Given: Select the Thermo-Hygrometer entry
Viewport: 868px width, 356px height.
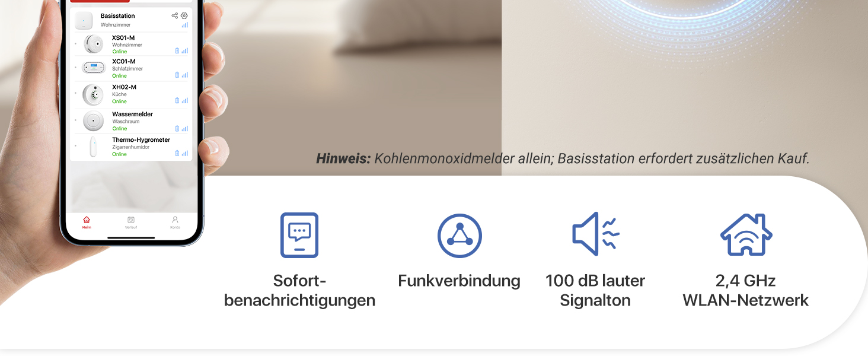Looking at the screenshot, I should point(131,147).
